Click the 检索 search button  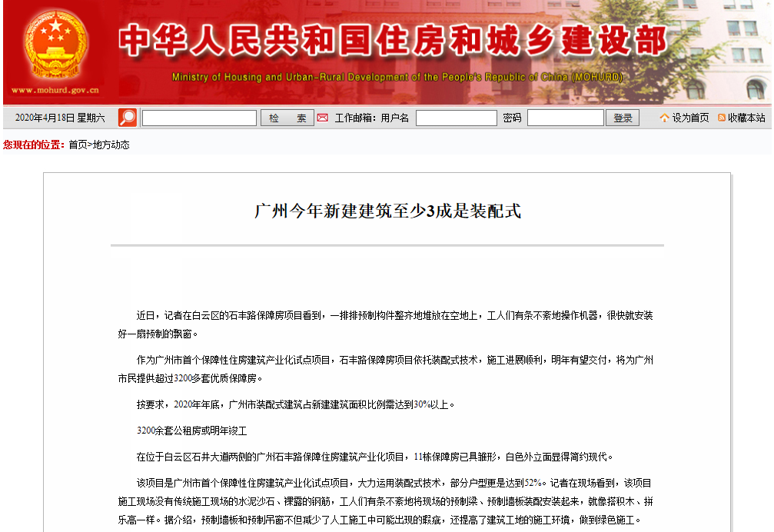287,118
